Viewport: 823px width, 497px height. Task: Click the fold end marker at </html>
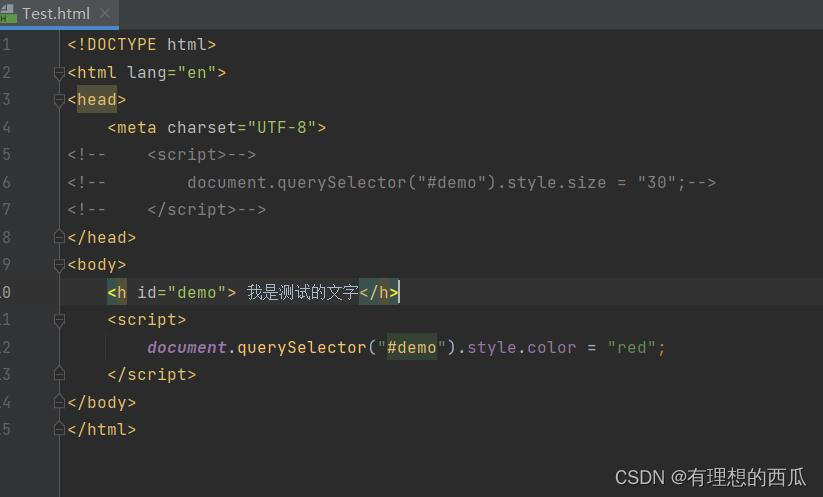click(59, 430)
